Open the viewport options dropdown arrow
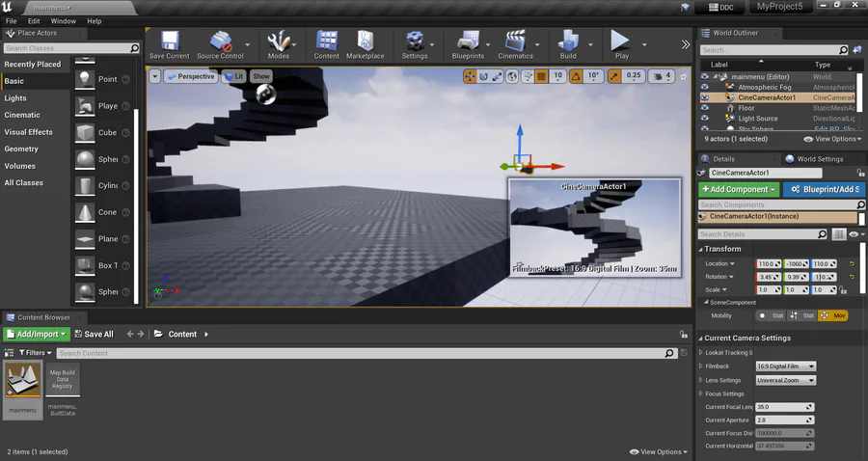Viewport: 868px width, 461px height. pyautogui.click(x=155, y=76)
